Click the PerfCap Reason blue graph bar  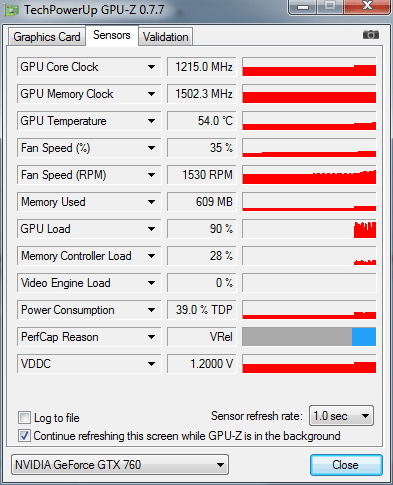pyautogui.click(x=364, y=337)
